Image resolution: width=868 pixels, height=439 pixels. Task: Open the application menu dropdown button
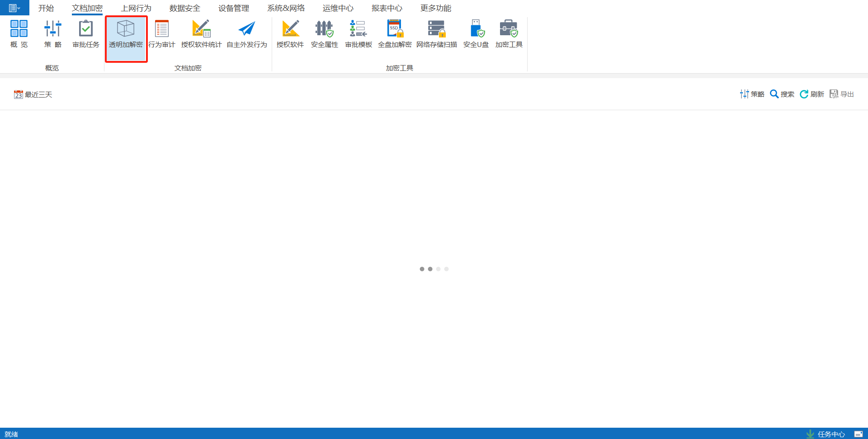(14, 8)
